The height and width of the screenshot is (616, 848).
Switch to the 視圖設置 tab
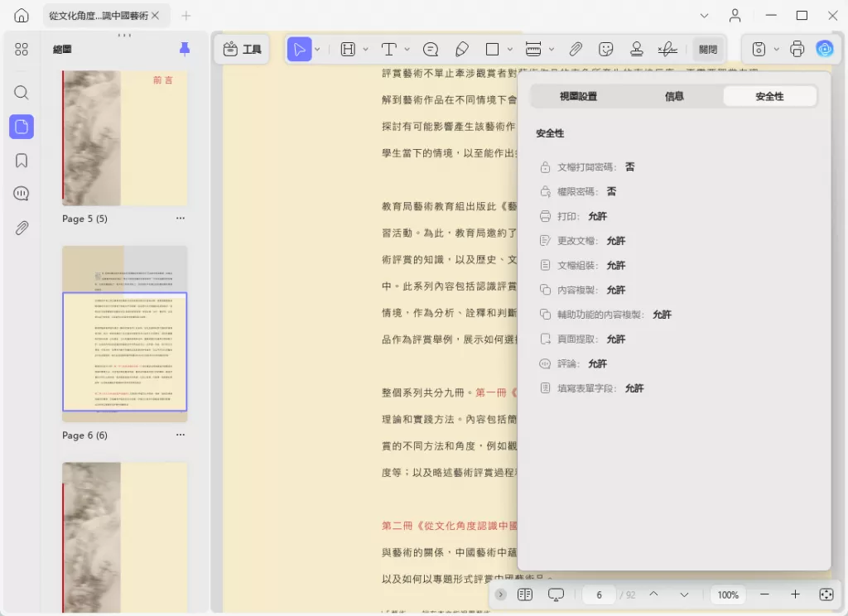(x=578, y=96)
